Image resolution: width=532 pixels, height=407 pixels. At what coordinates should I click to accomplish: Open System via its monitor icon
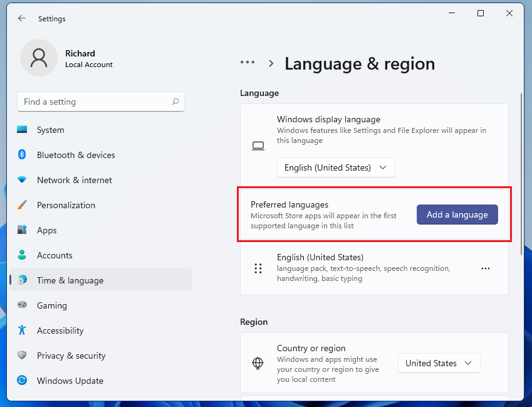coord(23,130)
